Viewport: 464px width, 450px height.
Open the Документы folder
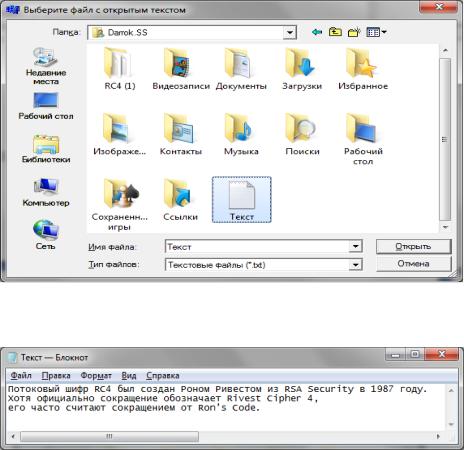(241, 69)
